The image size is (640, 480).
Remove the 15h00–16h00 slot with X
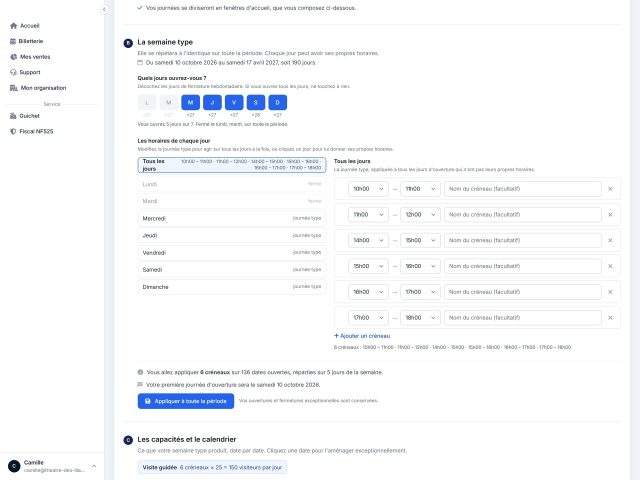click(610, 266)
